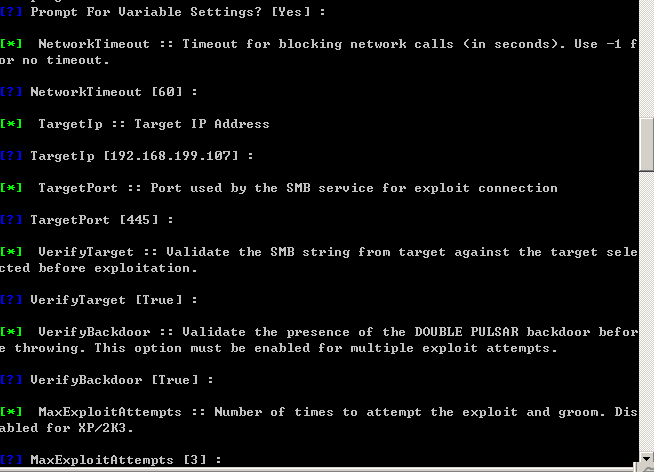Viewport: 654px width, 472px height.
Task: Click the TargetPort [445] prompt line
Action: pyautogui.click(x=87, y=220)
